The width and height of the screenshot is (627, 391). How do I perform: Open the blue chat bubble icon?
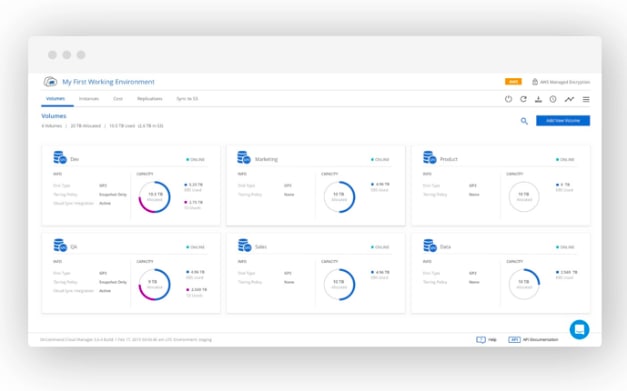coord(579,329)
